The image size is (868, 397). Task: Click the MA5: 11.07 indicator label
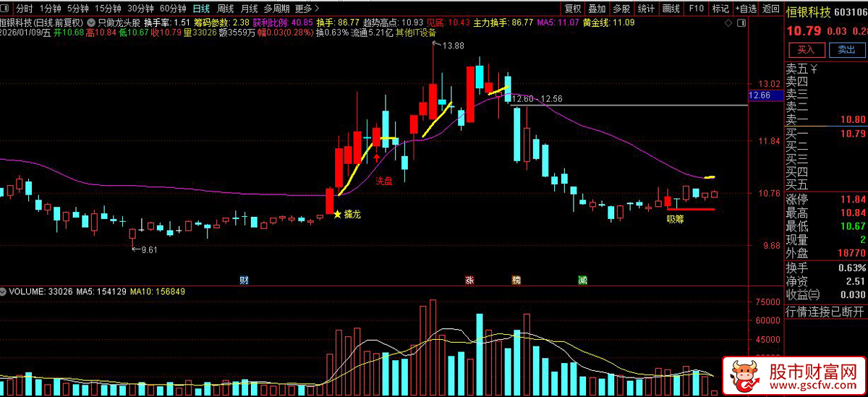[x=558, y=22]
